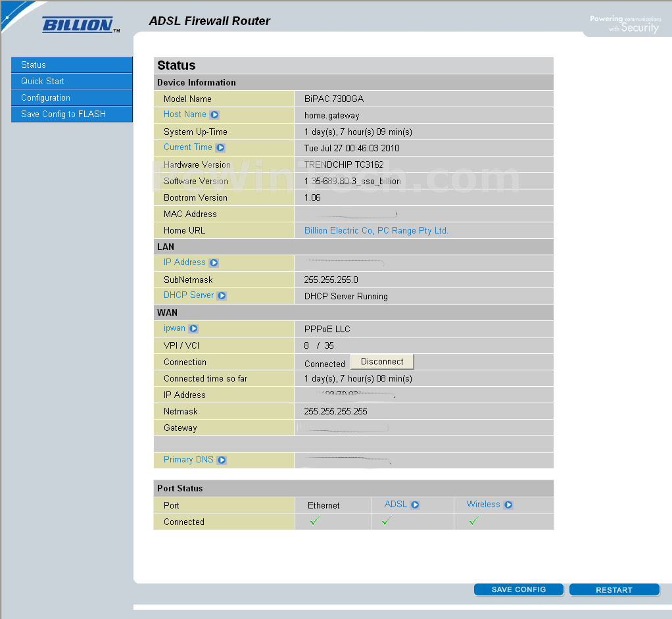Click the Connected status text
Screen dimensions: 672x619
coord(324,364)
